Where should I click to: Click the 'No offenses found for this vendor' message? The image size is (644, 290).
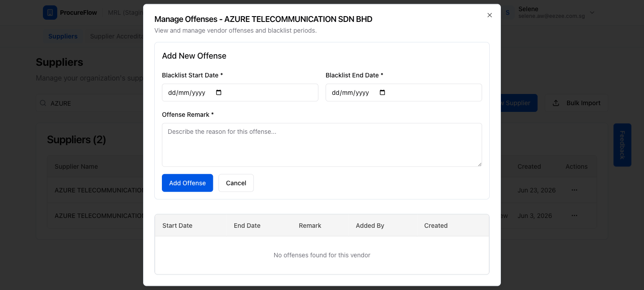[322, 255]
